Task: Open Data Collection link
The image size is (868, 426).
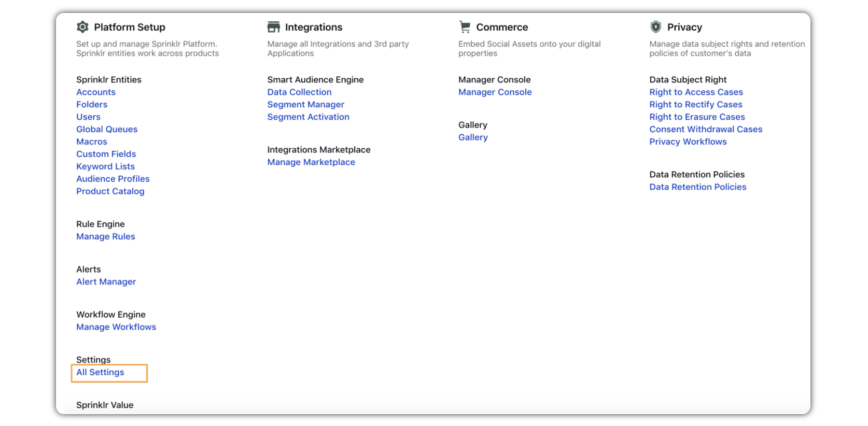Action: tap(299, 92)
